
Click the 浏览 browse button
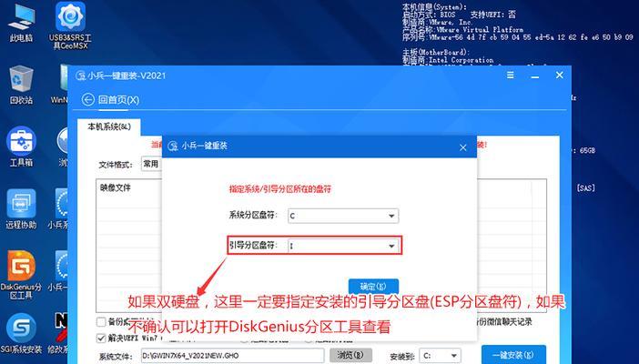tap(350, 356)
